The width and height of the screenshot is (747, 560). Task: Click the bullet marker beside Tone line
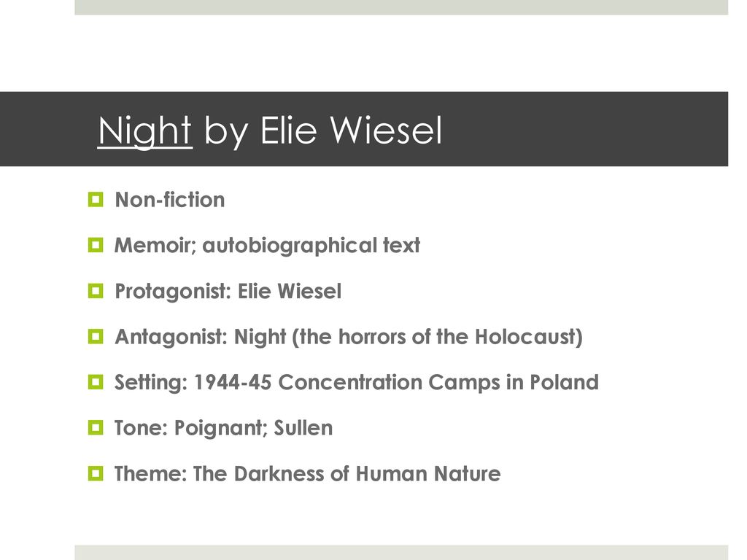[x=96, y=427]
